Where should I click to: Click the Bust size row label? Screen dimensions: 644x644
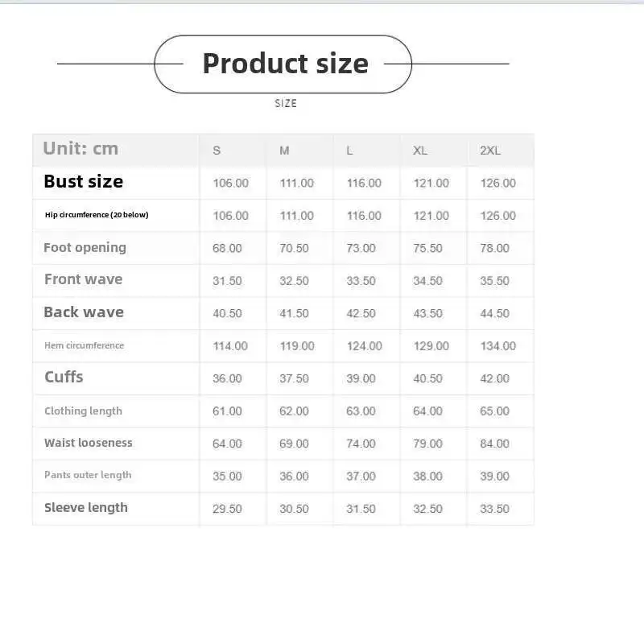pos(84,182)
